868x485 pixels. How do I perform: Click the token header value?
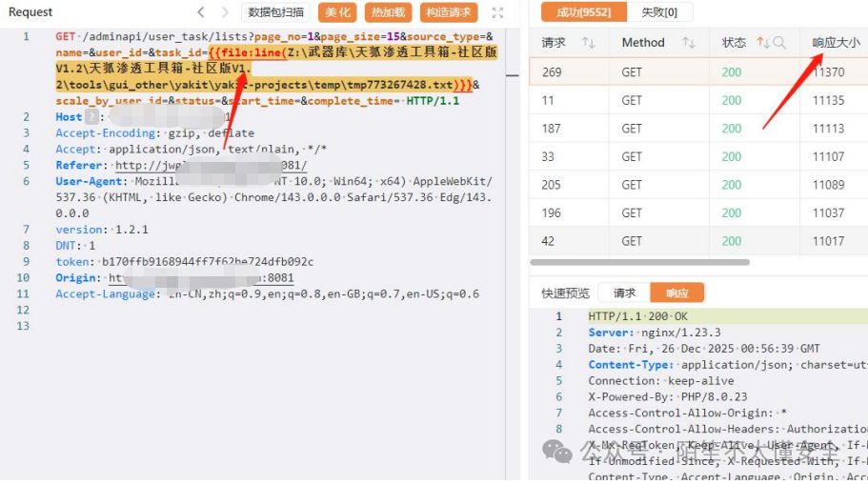pyautogui.click(x=208, y=261)
